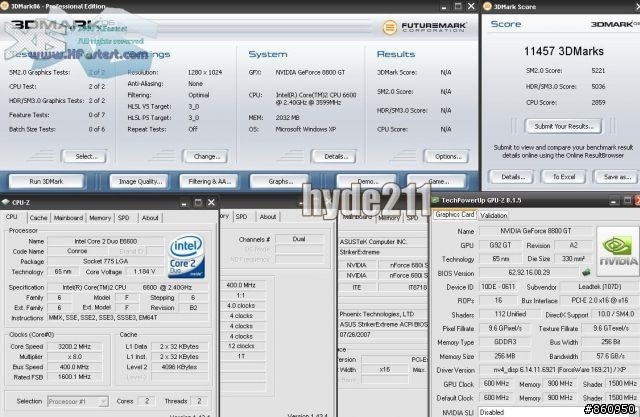Click the Shaders 112 Unified value
This screenshot has height=417, width=640.
coord(510,314)
